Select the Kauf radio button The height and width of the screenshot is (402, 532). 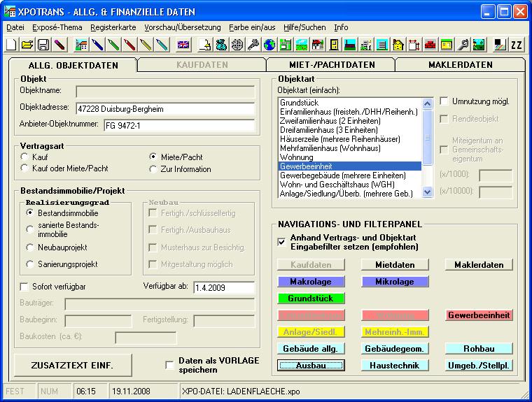[25, 157]
